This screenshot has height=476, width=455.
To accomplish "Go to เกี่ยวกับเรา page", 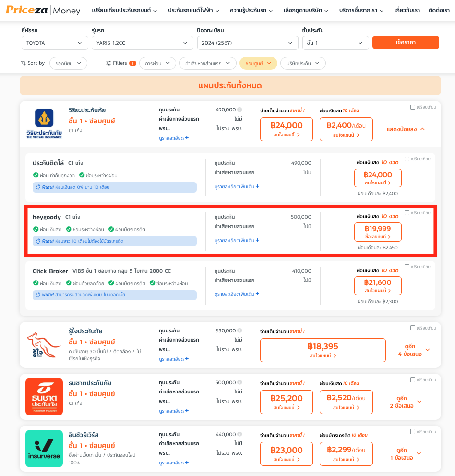I will pos(407,10).
